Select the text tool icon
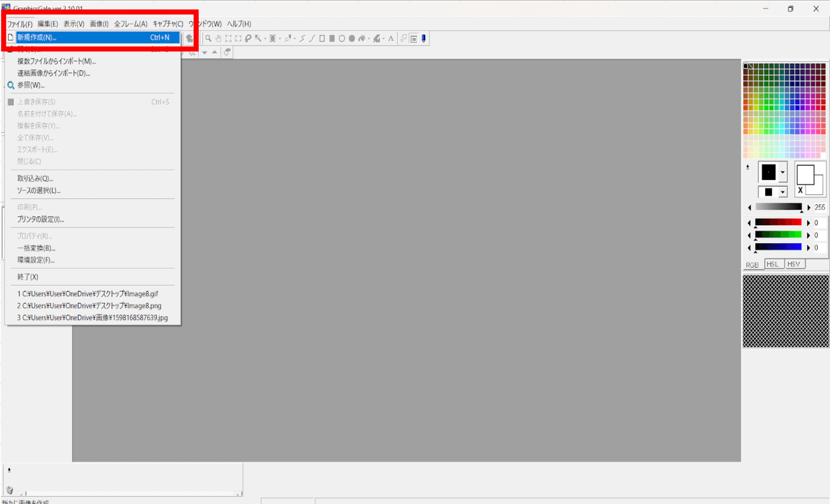The height and width of the screenshot is (504, 830). (391, 39)
